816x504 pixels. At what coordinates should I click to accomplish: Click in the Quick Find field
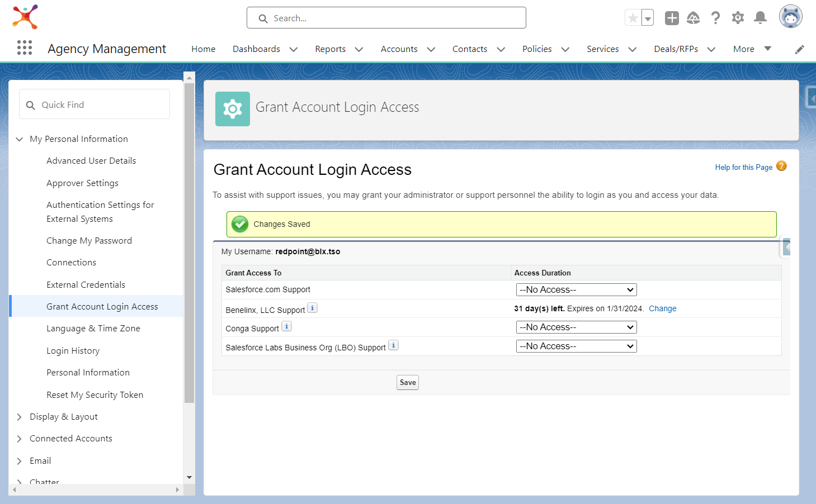pos(95,104)
